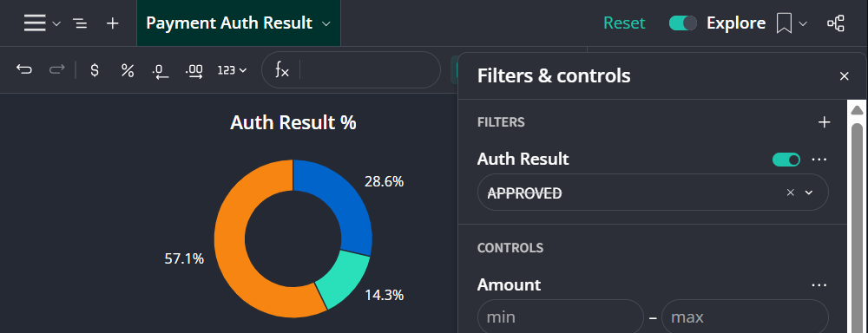This screenshot has width=868, height=333.
Task: Click the 57.1% data label
Action: pos(184,258)
